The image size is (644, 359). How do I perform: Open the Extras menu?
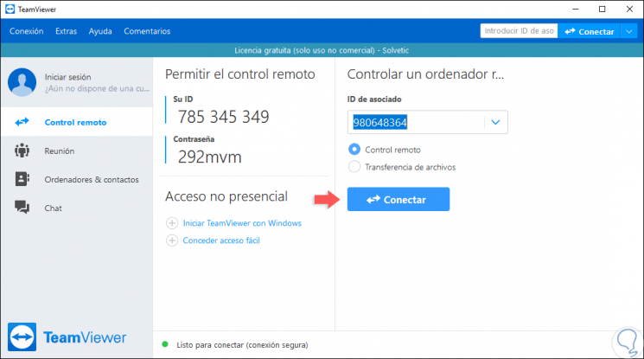[66, 31]
